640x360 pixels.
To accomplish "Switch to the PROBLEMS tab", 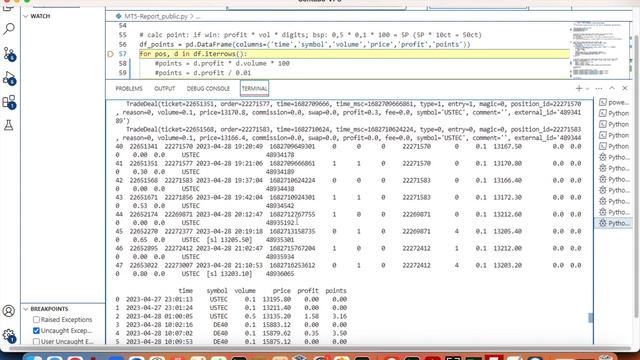I will coord(129,89).
